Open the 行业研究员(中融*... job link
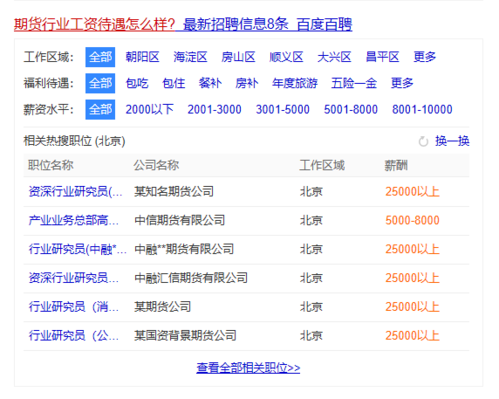499x399 pixels. pos(77,249)
